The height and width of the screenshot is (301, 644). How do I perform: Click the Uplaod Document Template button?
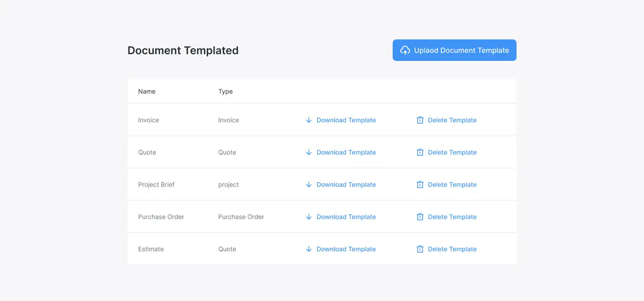pyautogui.click(x=454, y=50)
